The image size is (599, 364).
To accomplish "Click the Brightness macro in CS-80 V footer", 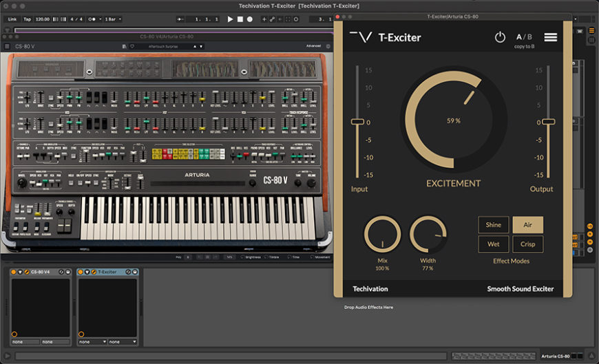I will point(251,257).
